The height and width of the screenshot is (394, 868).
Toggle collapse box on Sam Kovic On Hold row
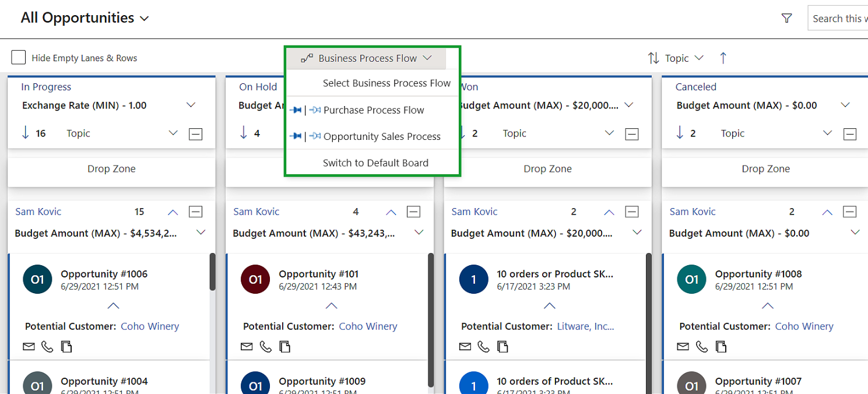coord(414,212)
